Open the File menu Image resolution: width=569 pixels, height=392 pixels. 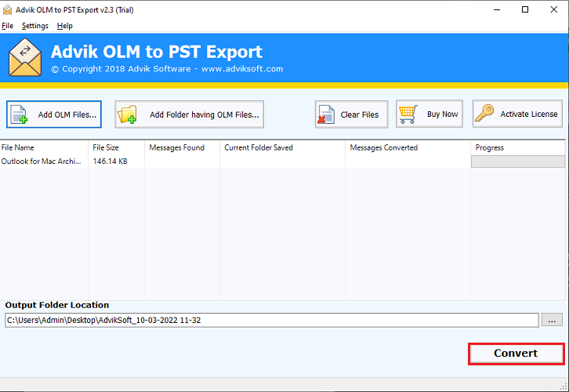(7, 26)
